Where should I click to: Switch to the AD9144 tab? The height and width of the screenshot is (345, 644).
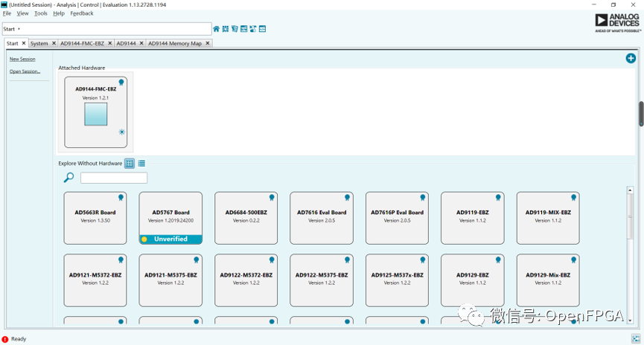126,43
